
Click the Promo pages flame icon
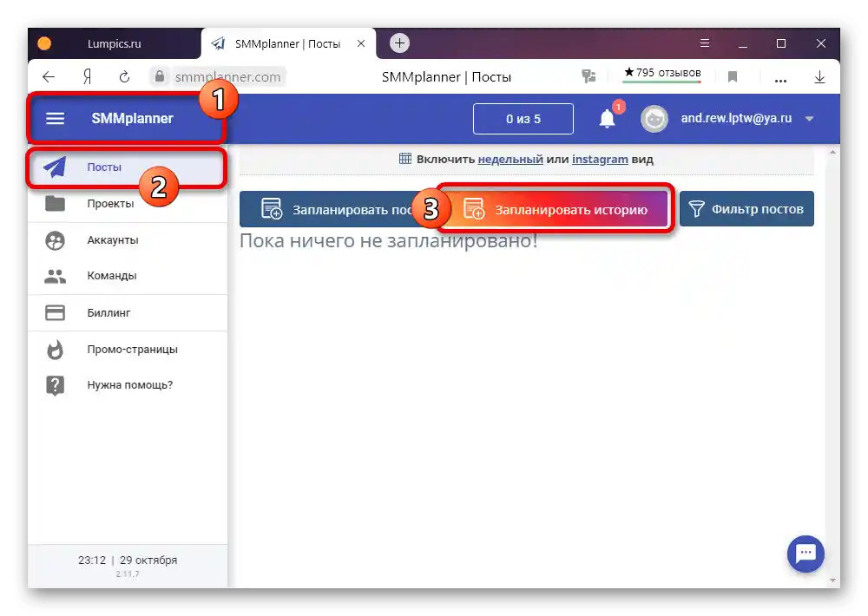[55, 350]
